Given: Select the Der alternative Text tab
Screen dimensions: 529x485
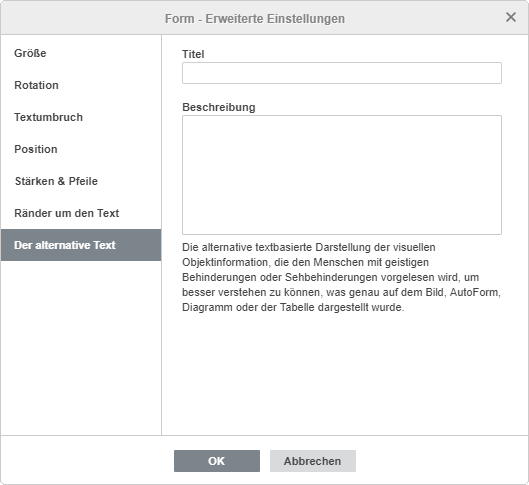Looking at the screenshot, I should (81, 245).
